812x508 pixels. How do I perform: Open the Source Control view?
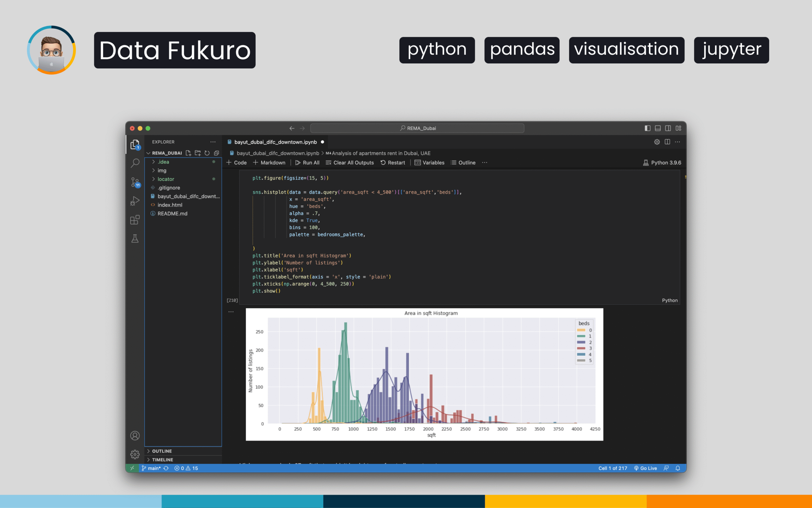[135, 182]
